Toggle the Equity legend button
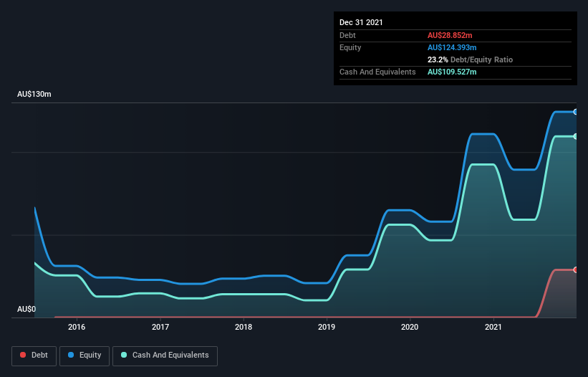This screenshot has width=588, height=377. click(85, 355)
